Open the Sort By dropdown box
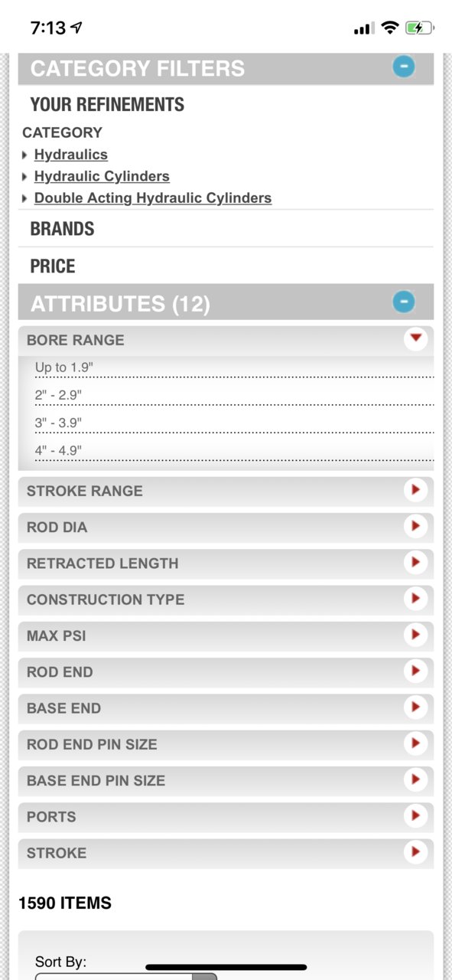The image size is (452, 980). click(x=126, y=975)
